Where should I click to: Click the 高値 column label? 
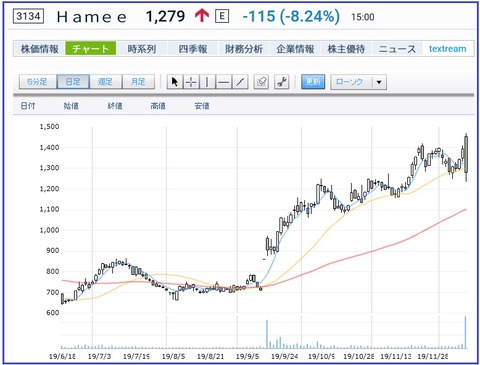point(158,106)
